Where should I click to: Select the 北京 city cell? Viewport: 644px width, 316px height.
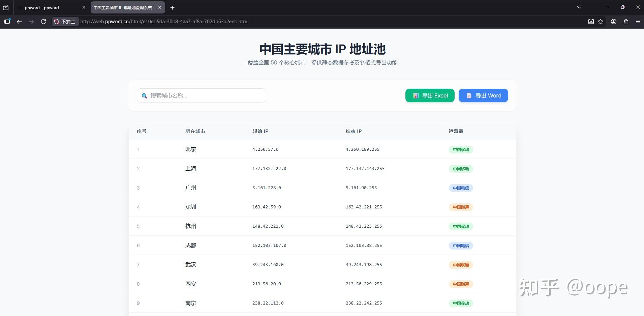coord(191,149)
